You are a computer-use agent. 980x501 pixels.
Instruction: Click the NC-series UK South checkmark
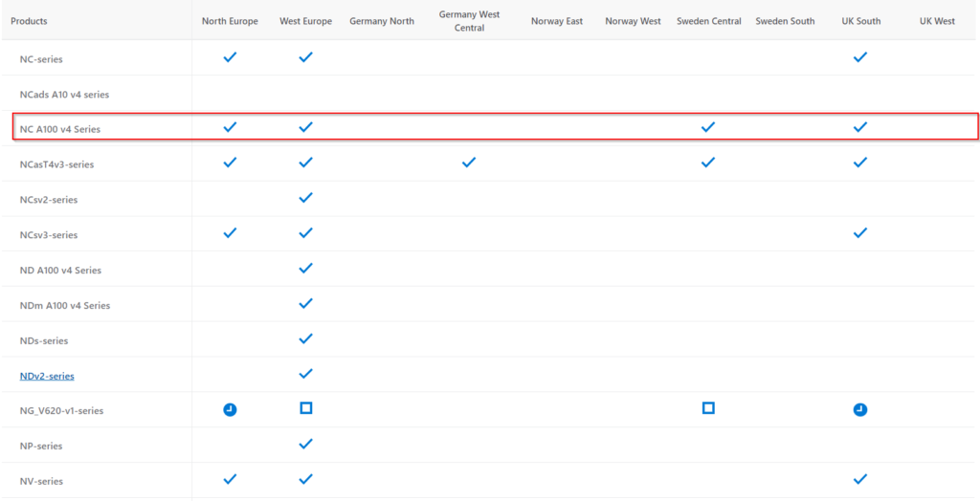coord(860,57)
